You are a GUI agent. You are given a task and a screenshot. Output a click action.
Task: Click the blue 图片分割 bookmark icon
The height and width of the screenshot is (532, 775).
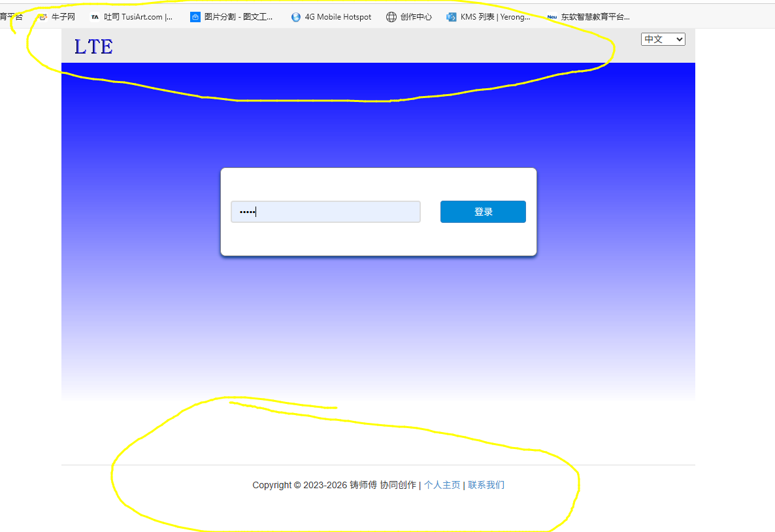195,17
